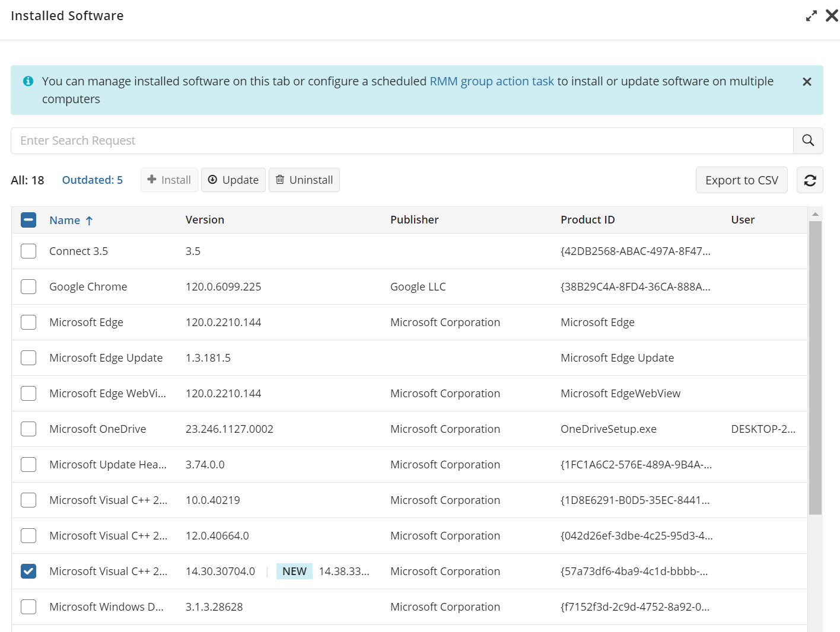Viewport: 840px width, 632px height.
Task: Uncheck the Visual C++ 14.30.30704.0 row checkbox
Action: click(28, 571)
